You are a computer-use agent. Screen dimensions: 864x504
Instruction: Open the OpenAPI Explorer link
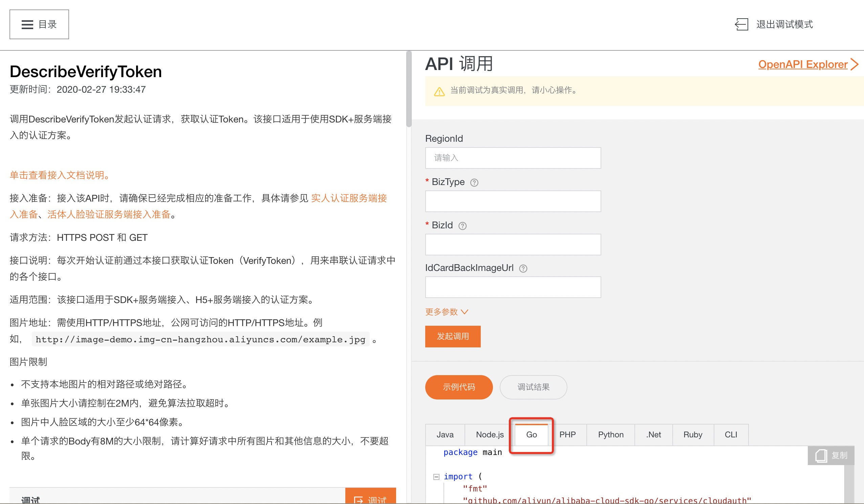point(803,64)
